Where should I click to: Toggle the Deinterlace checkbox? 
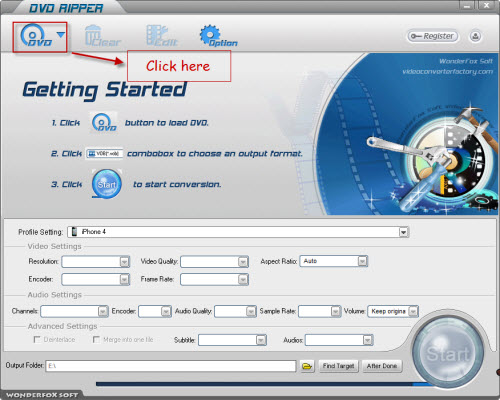37,339
